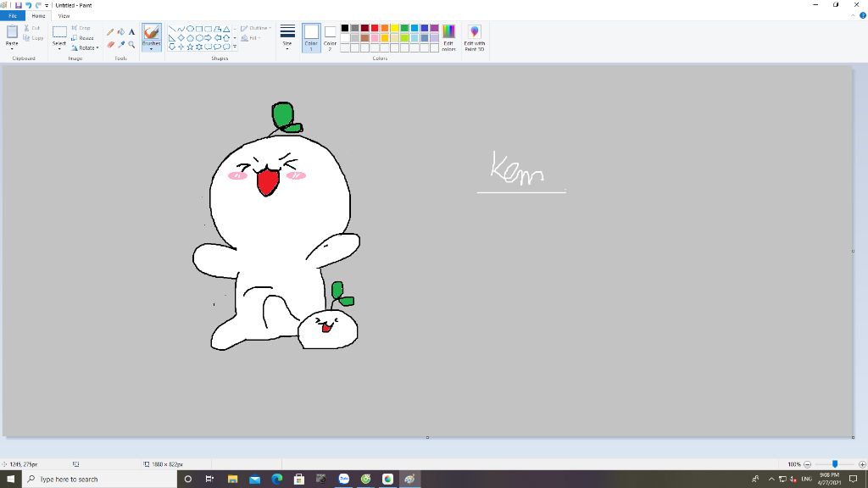This screenshot has width=868, height=488.
Task: Click the Brushes tool icon
Action: [x=151, y=33]
